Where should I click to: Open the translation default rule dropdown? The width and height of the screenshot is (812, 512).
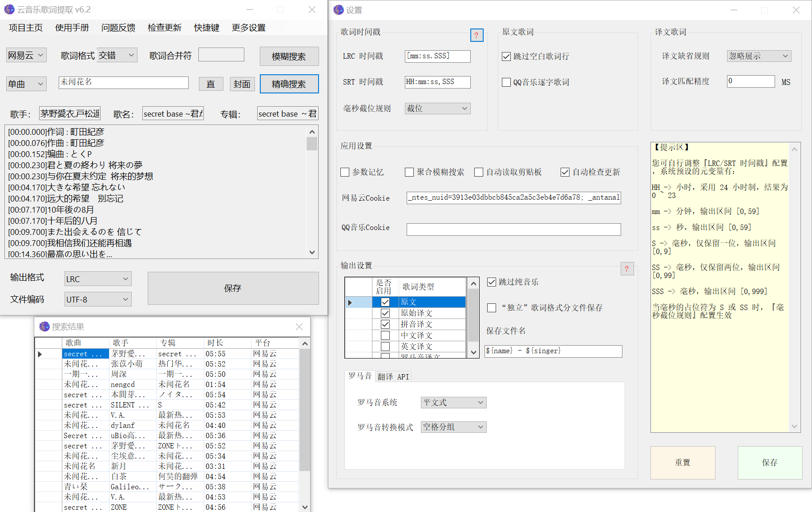[x=759, y=56]
